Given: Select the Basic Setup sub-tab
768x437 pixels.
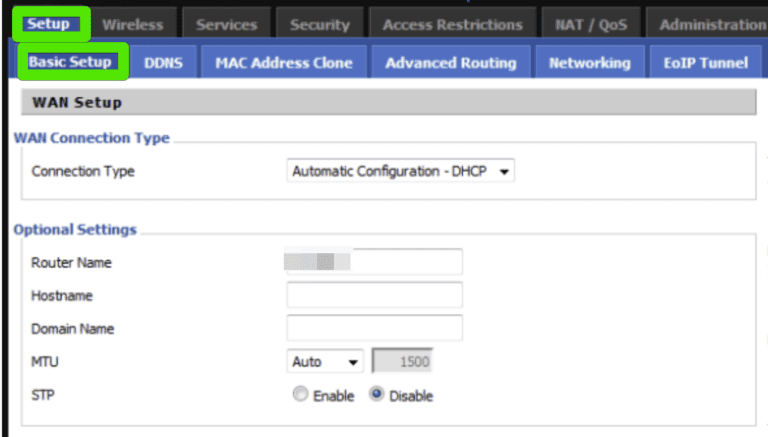Looking at the screenshot, I should click(x=70, y=62).
